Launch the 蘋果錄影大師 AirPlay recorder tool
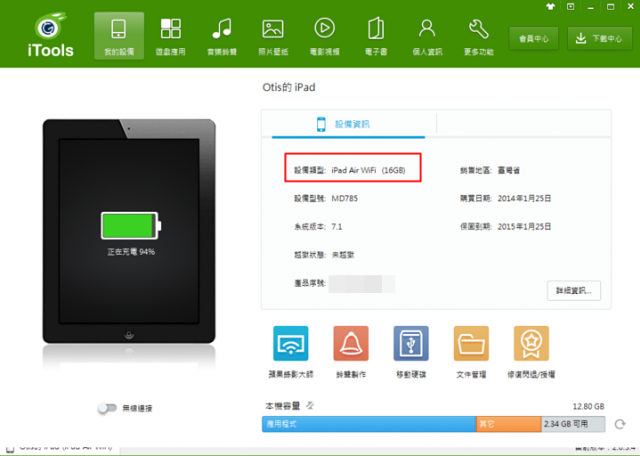Image resolution: width=640 pixels, height=456 pixels. click(x=291, y=343)
